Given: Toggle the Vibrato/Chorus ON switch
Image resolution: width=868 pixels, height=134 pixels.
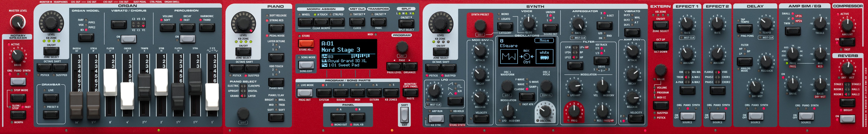Looking at the screenshot, I should [128, 39].
